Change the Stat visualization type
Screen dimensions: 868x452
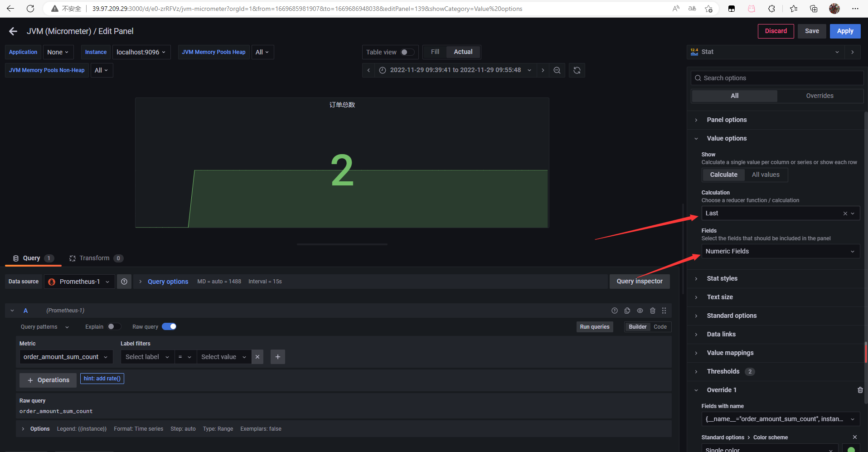[766, 52]
